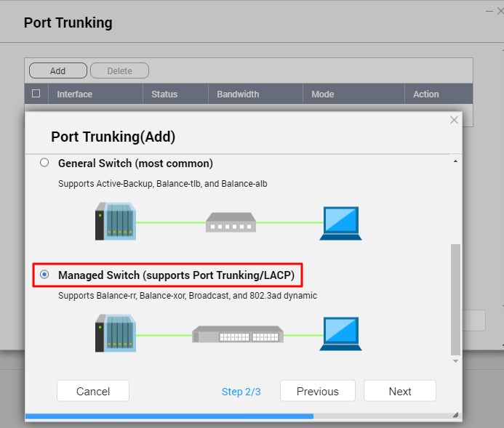Click the NAS icon under Managed Switch
The height and width of the screenshot is (428, 504).
click(x=115, y=334)
